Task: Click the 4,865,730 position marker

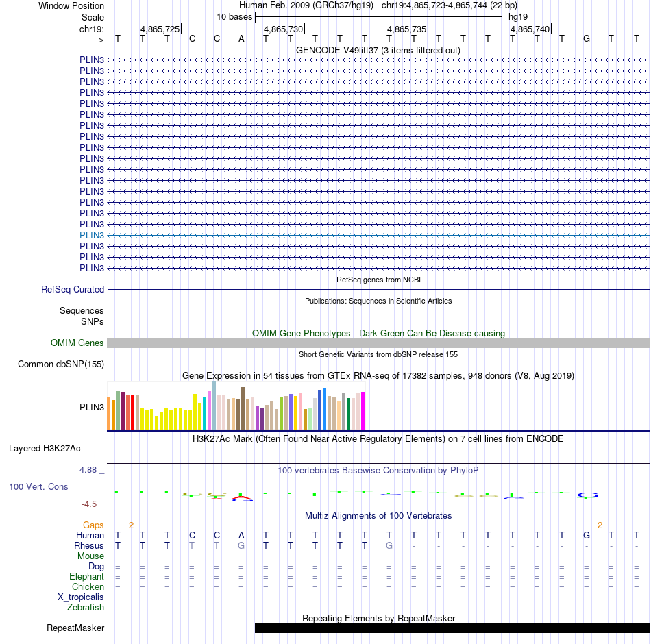Action: point(284,29)
